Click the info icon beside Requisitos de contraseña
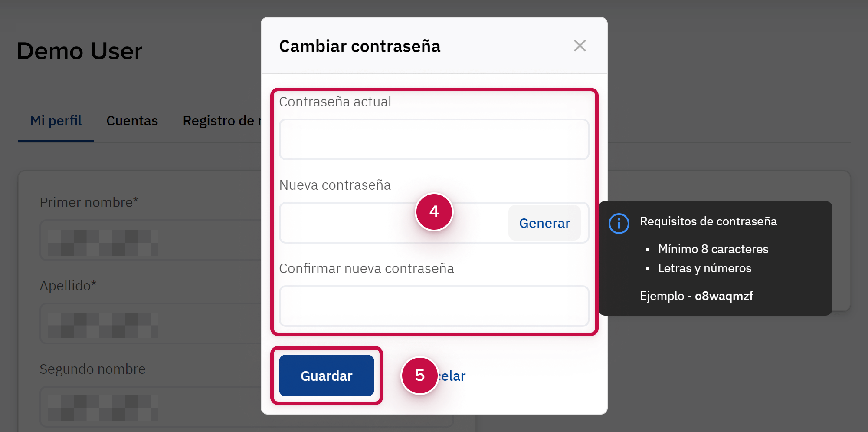868x432 pixels. click(x=619, y=224)
